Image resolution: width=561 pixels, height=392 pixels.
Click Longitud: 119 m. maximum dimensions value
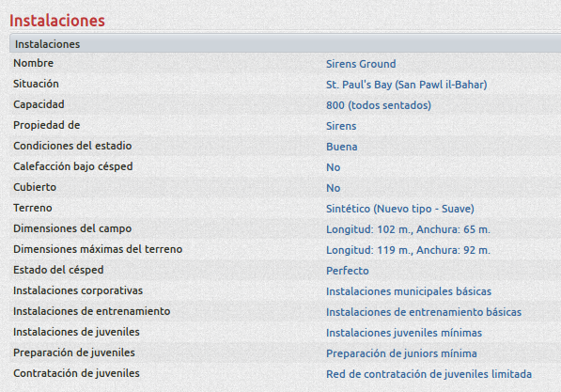408,250
